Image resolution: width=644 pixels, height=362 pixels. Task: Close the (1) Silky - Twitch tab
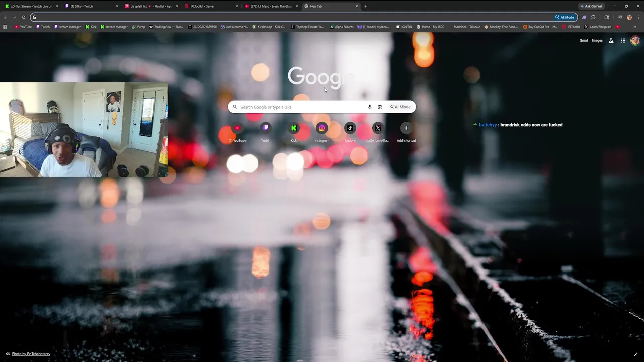117,6
